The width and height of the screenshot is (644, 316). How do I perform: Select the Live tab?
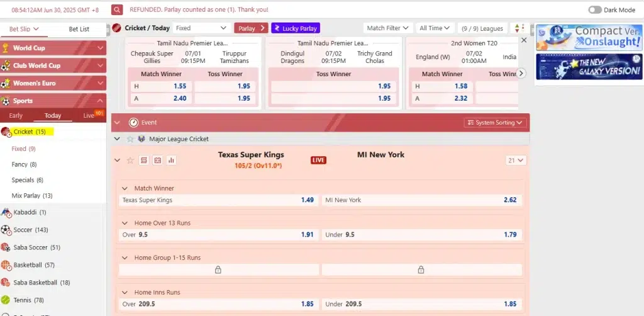tap(89, 115)
